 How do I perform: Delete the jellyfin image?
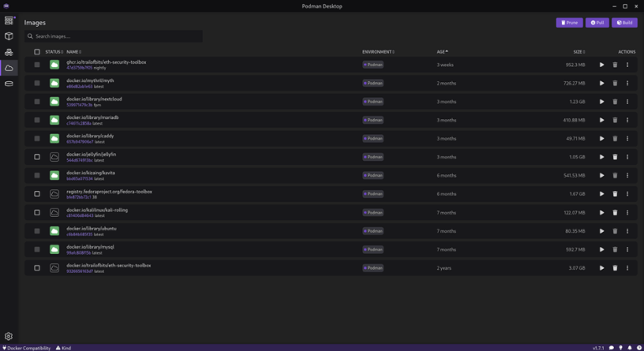pos(615,157)
